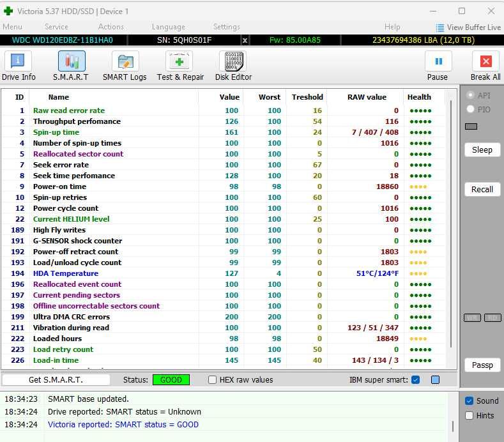Open the Drive Info panel
504x442 pixels.
coord(19,66)
